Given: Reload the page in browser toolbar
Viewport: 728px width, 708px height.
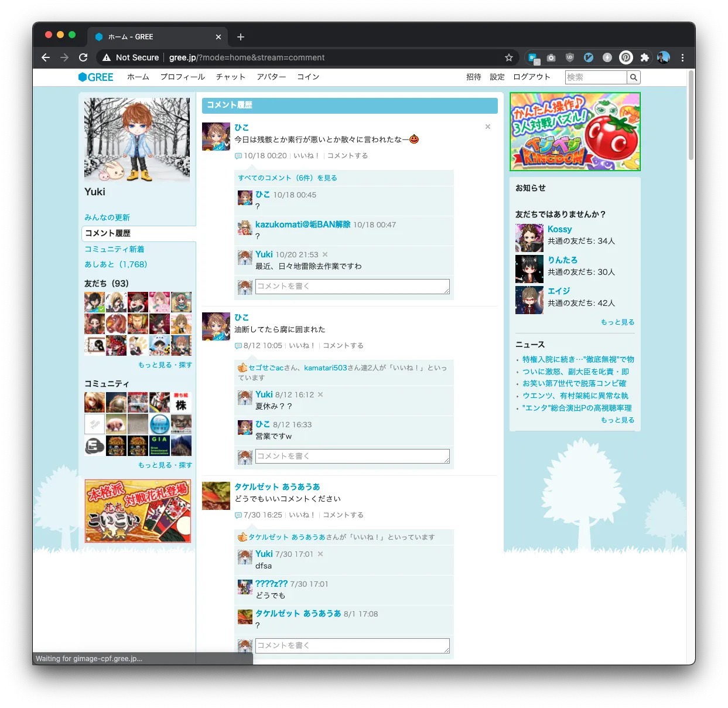Looking at the screenshot, I should (83, 57).
